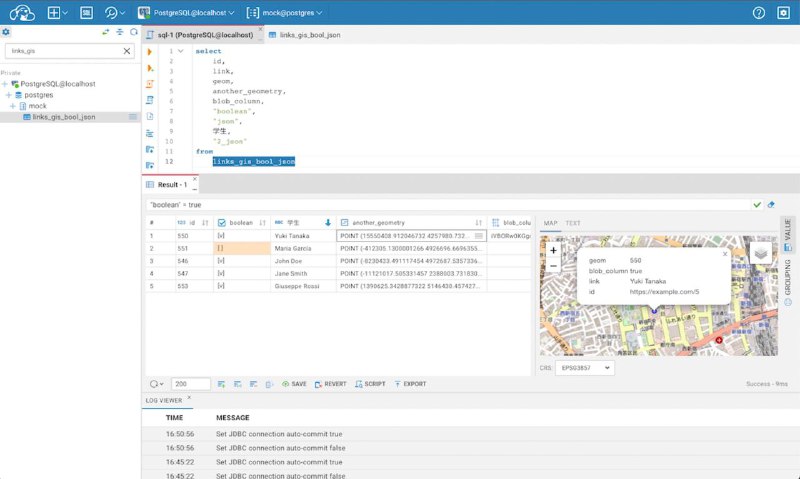
Task: Sort by the boolean column
Action: click(262, 223)
